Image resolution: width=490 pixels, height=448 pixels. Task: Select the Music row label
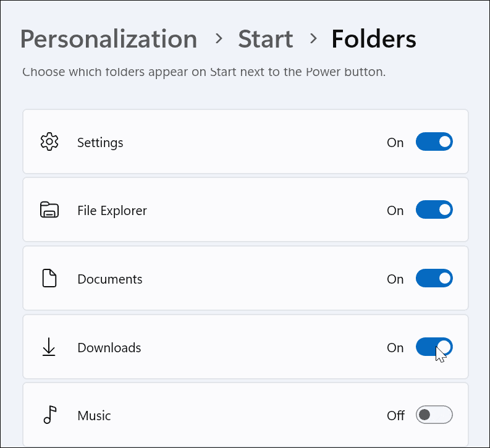point(94,416)
